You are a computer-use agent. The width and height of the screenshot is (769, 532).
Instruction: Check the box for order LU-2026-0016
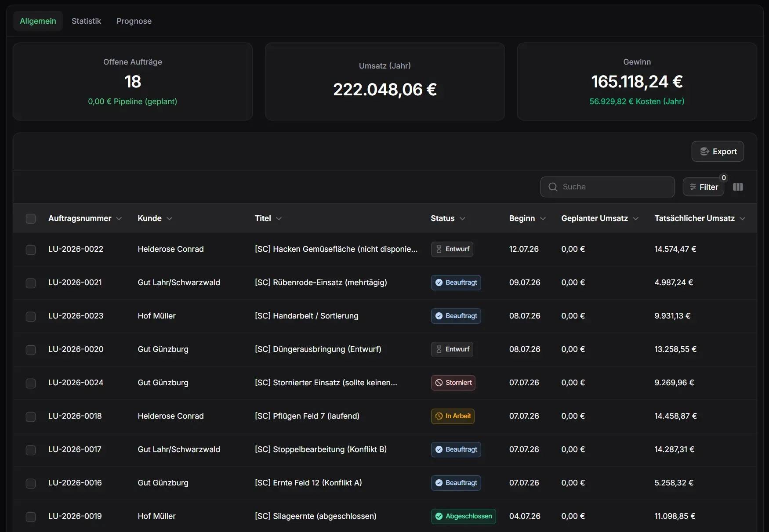point(31,483)
